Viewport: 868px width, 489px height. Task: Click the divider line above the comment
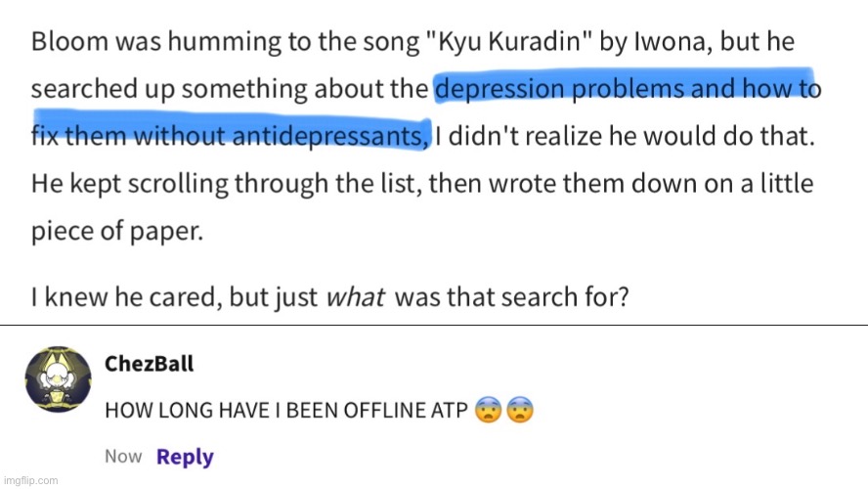click(x=434, y=324)
